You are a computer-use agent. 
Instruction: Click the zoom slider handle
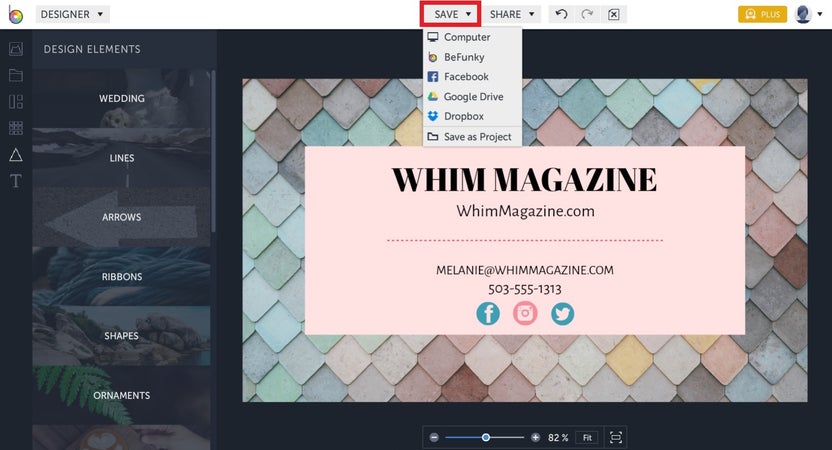click(486, 437)
